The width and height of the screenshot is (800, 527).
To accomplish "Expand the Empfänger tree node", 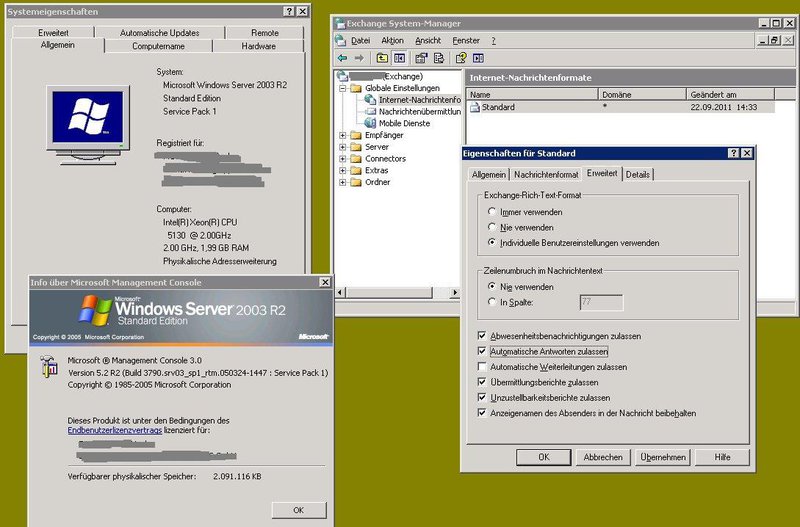I will click(x=343, y=135).
